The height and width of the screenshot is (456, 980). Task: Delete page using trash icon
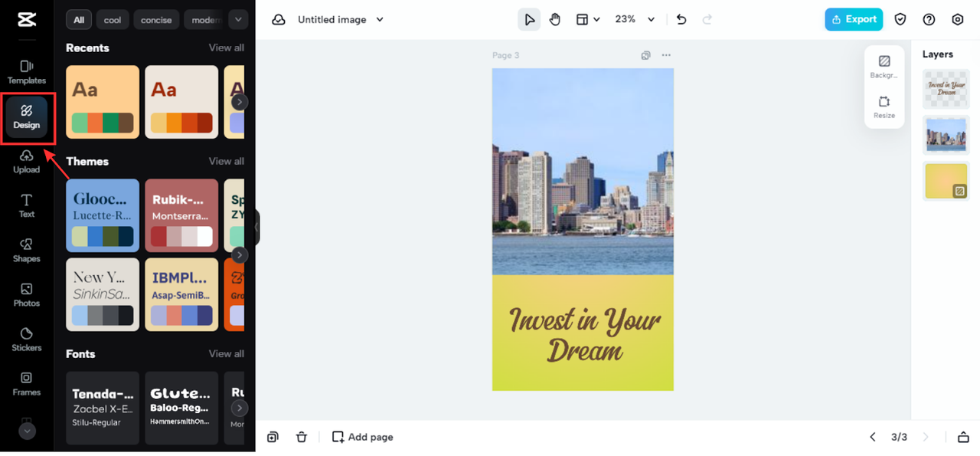click(302, 437)
